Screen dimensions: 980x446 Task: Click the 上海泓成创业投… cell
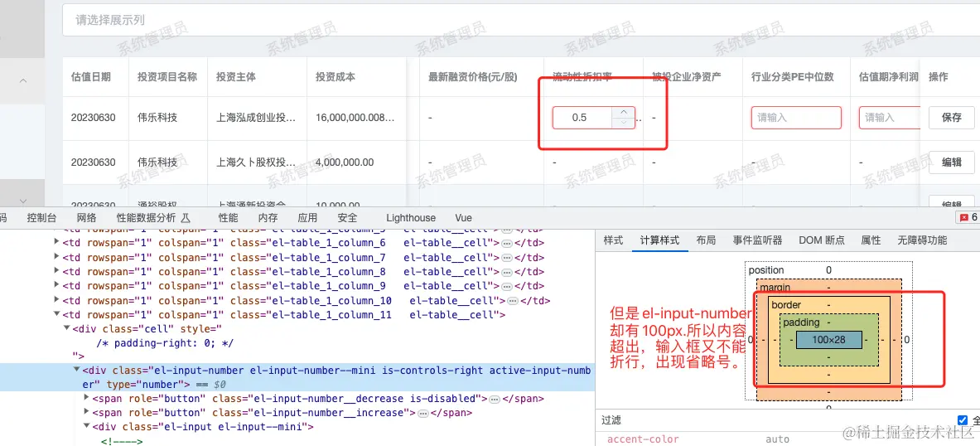(256, 117)
